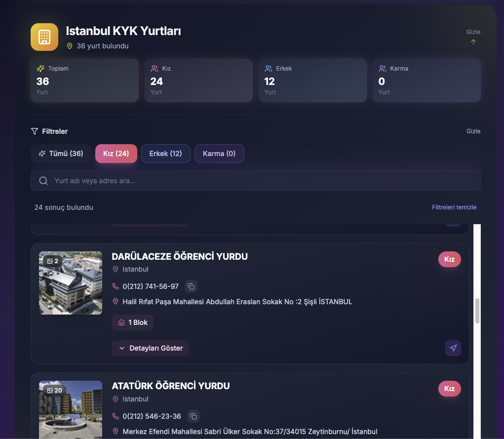Click the Filtreler funnel icon

tap(35, 131)
